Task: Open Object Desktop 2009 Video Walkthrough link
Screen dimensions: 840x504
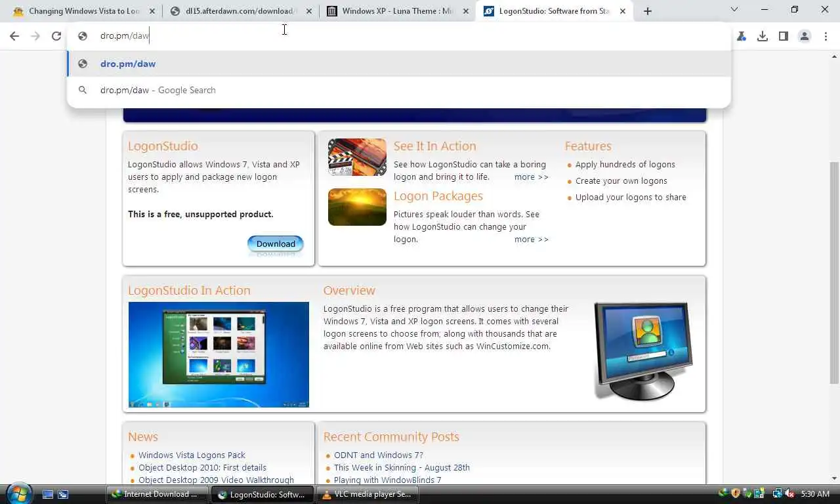Action: (216, 480)
